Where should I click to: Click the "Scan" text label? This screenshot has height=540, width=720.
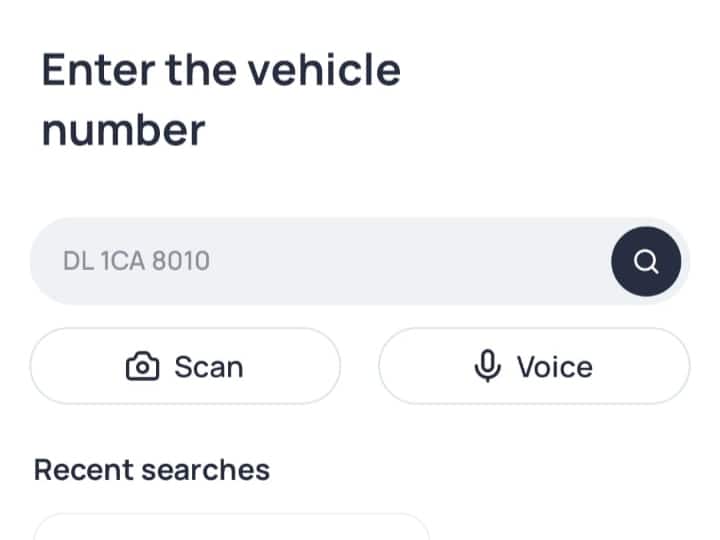point(208,367)
